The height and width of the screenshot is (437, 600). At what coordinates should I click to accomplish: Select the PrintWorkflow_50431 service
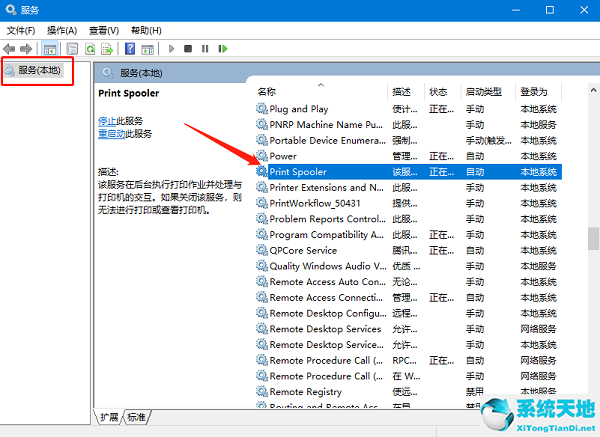315,203
